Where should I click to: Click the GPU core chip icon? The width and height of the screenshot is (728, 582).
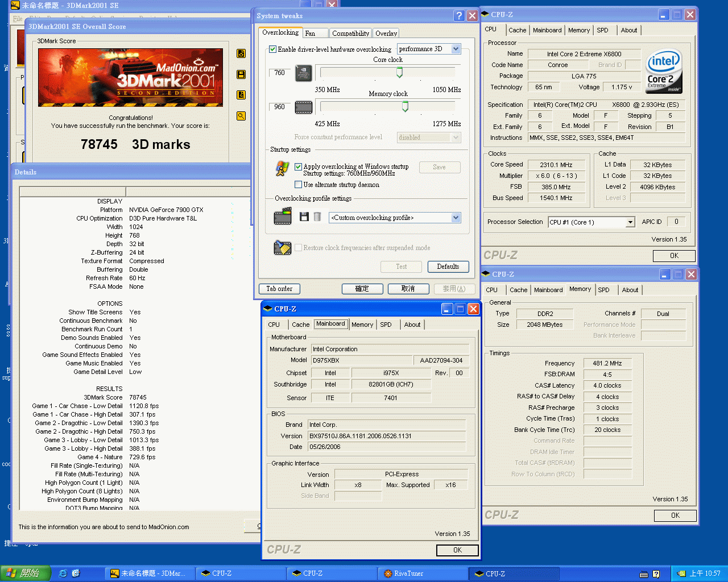tap(304, 73)
